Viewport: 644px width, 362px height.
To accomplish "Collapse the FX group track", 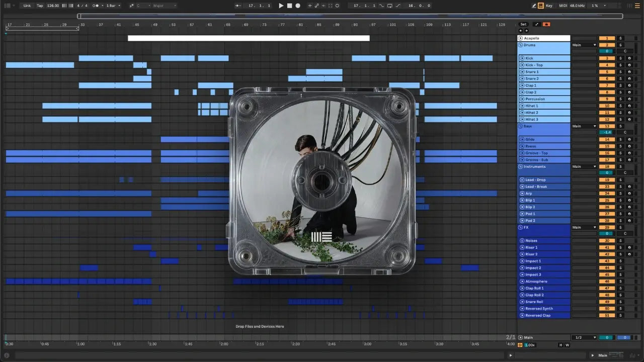I will [521, 227].
